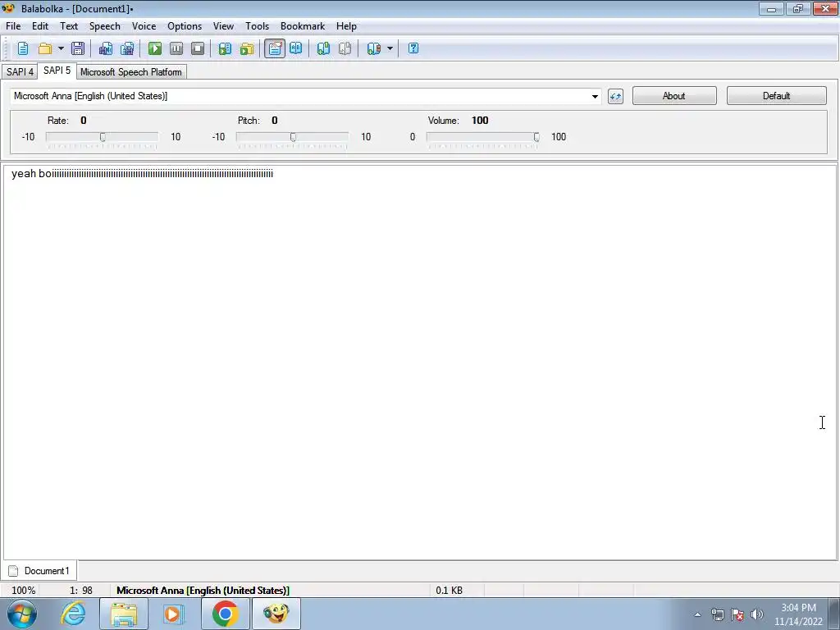The width and height of the screenshot is (840, 630).
Task: Click the Batch File Converter folder icon
Action: tap(246, 48)
